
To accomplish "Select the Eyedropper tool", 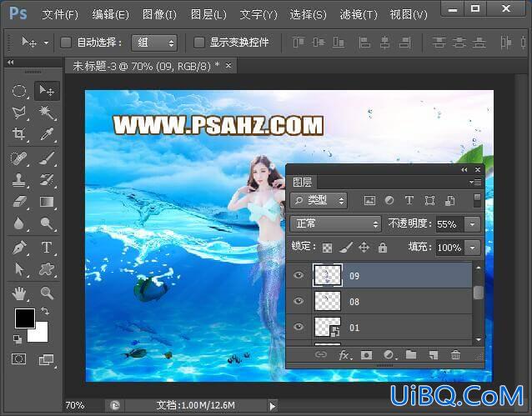I will click(x=47, y=133).
